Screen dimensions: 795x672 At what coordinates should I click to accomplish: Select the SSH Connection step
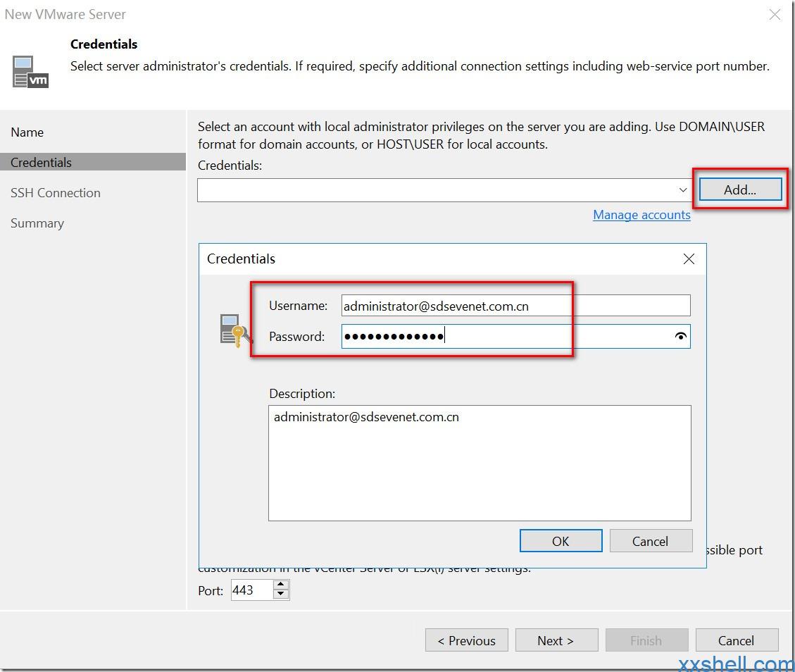56,193
